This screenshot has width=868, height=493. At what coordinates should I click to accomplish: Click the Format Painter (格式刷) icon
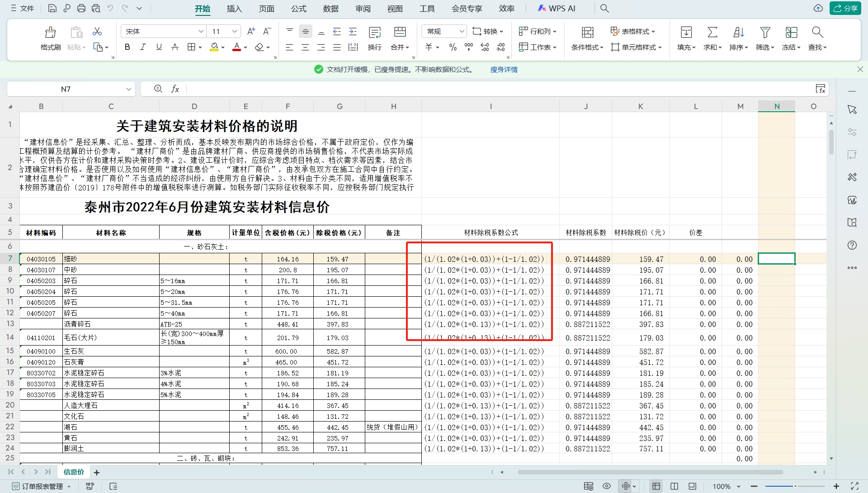[51, 32]
